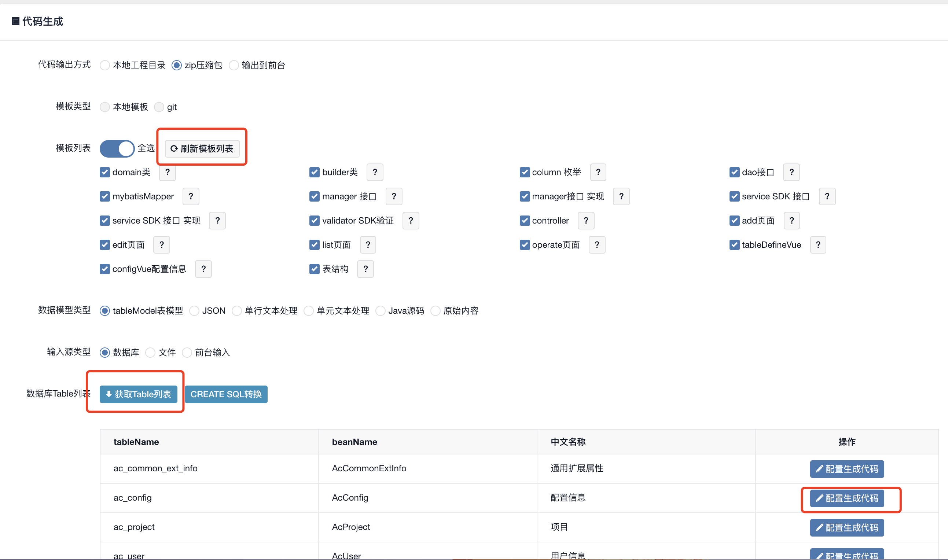Screen dimensions: 948x560
Task: Uncheck the builder类 checkbox
Action: (315, 172)
